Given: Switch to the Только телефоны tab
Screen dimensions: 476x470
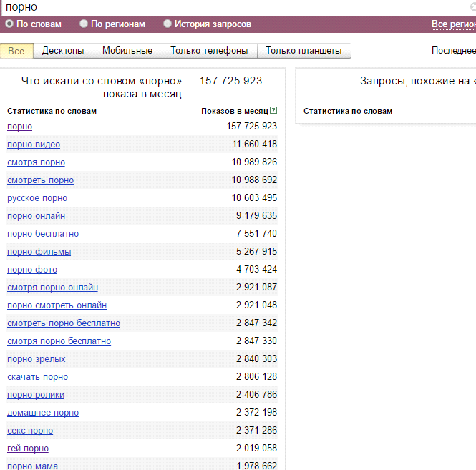Looking at the screenshot, I should tap(210, 50).
